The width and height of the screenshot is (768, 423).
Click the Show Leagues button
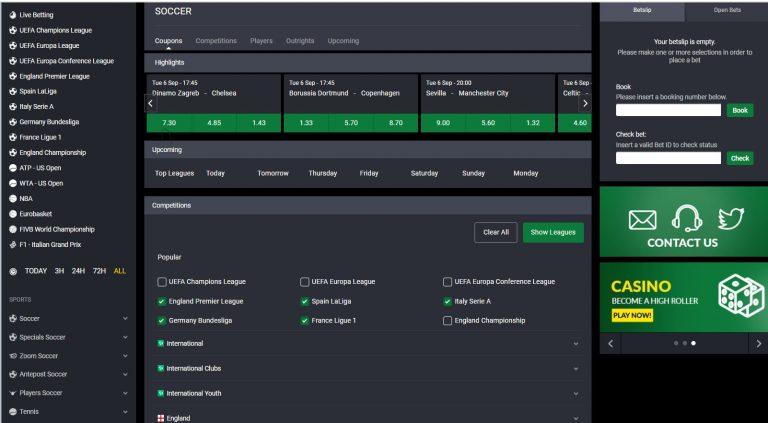tap(553, 233)
